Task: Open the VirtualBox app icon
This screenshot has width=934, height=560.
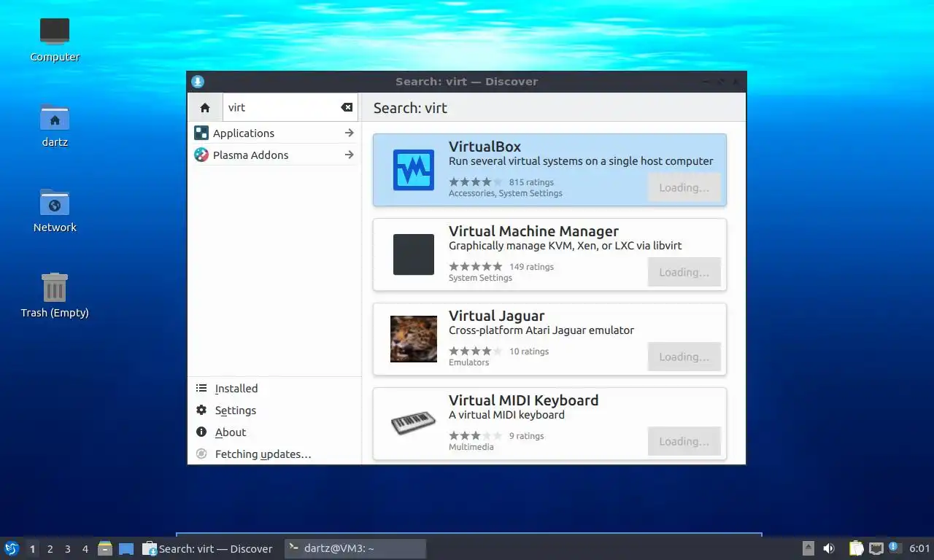Action: 414,170
